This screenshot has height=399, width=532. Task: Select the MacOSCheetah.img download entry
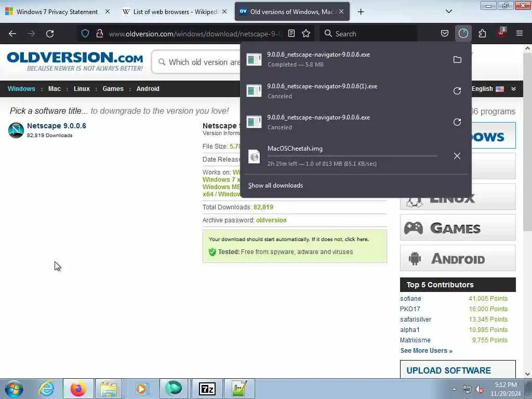[344, 156]
